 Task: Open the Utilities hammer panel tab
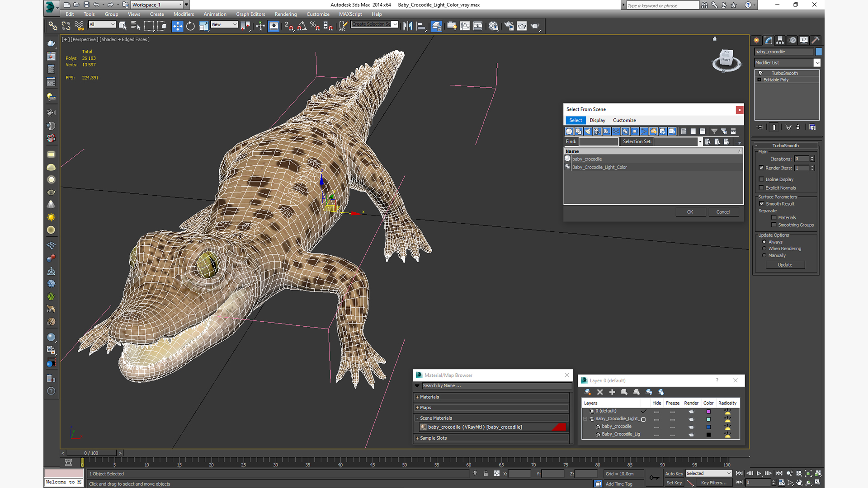pos(815,40)
